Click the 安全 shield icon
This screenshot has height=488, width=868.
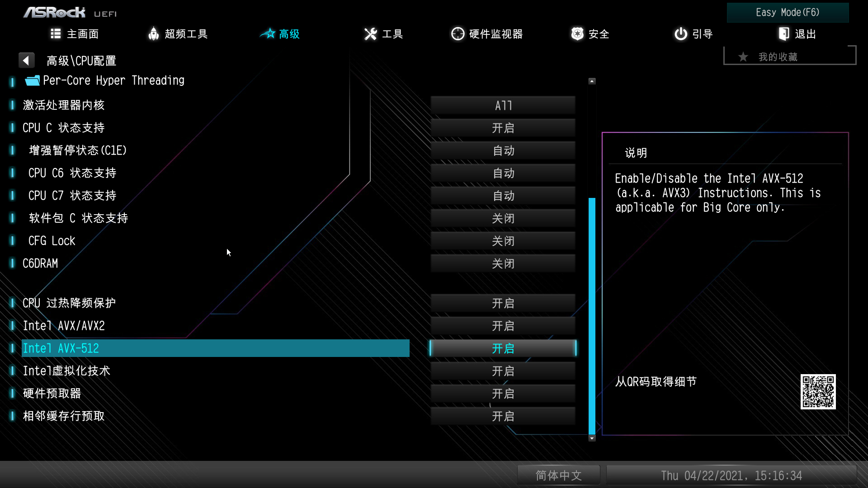click(577, 34)
